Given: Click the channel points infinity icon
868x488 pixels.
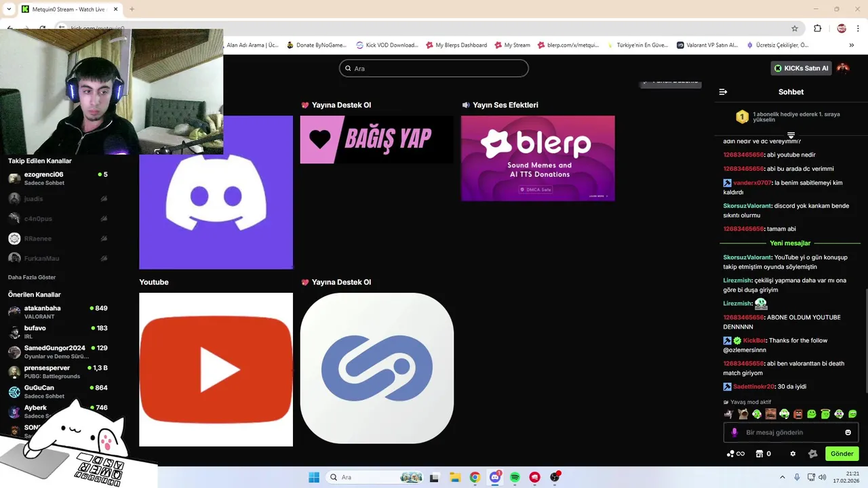Looking at the screenshot, I should point(736,454).
